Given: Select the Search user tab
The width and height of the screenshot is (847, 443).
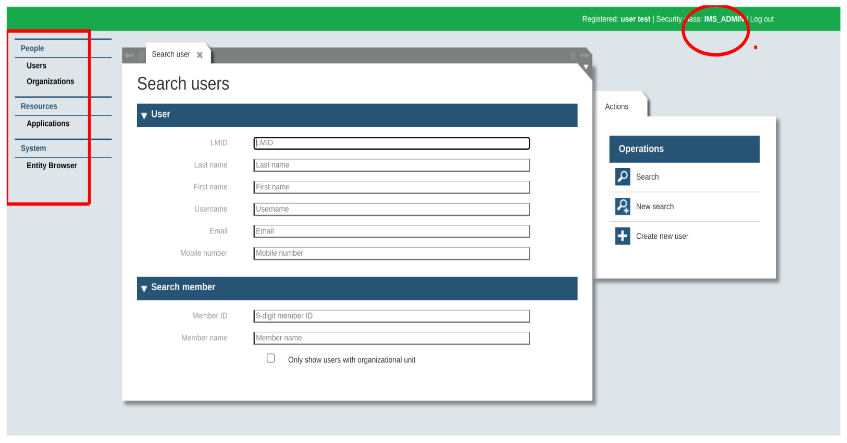Looking at the screenshot, I should 170,55.
